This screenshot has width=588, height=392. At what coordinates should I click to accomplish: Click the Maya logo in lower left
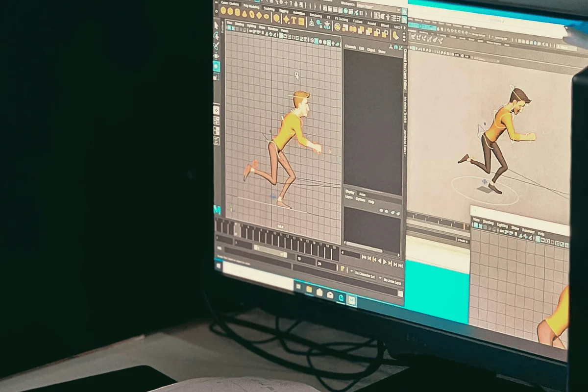(217, 210)
